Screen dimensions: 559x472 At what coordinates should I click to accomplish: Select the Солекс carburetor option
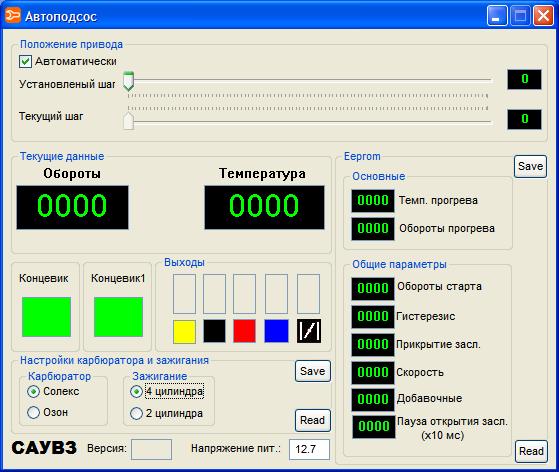pyautogui.click(x=33, y=391)
